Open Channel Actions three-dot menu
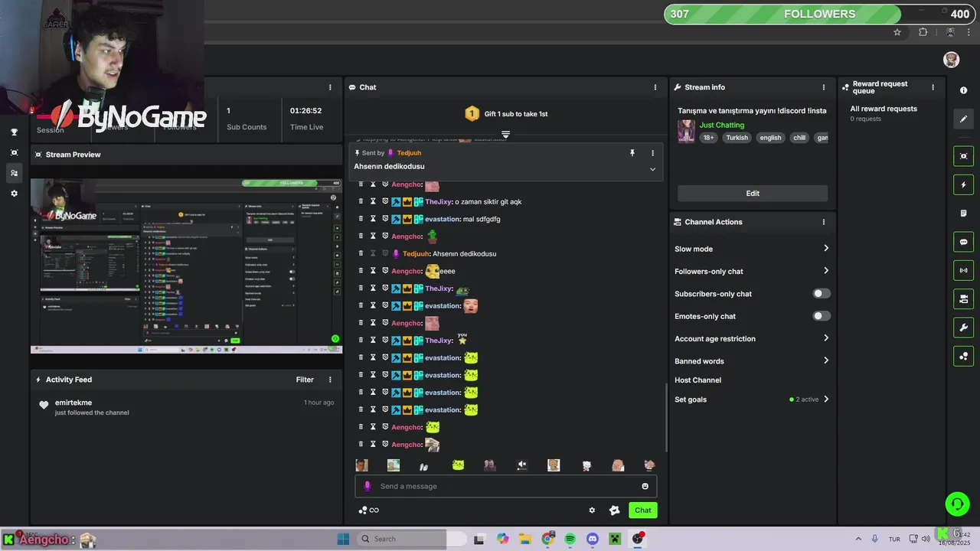 tap(824, 222)
